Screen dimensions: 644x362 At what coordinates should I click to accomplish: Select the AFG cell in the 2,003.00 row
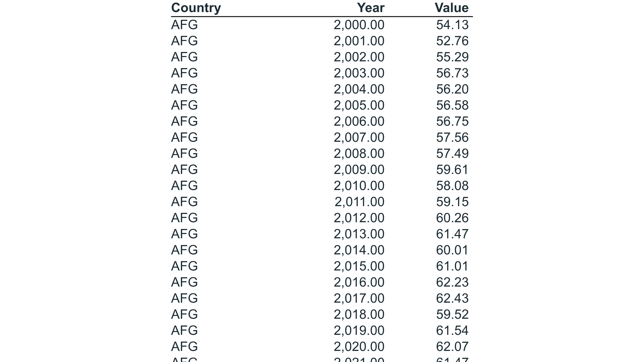(x=184, y=73)
